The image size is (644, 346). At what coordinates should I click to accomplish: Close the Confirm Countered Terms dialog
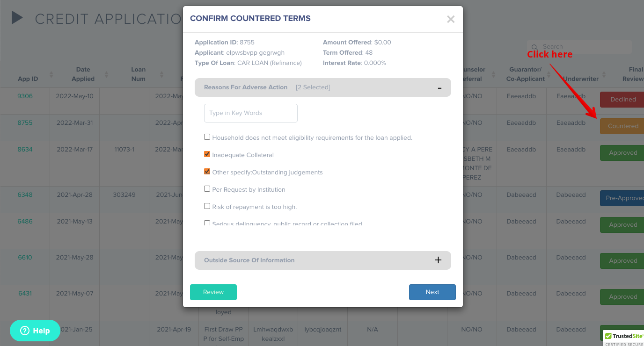coord(451,19)
